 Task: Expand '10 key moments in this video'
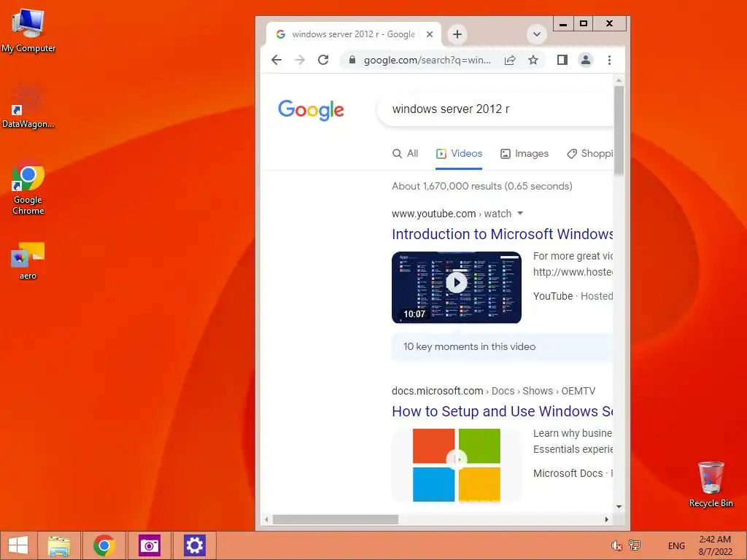tap(502, 346)
